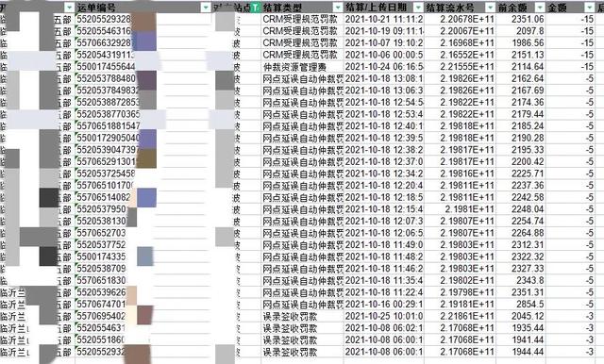Open filter dropdown left of 运单编号 header

(x=69, y=8)
